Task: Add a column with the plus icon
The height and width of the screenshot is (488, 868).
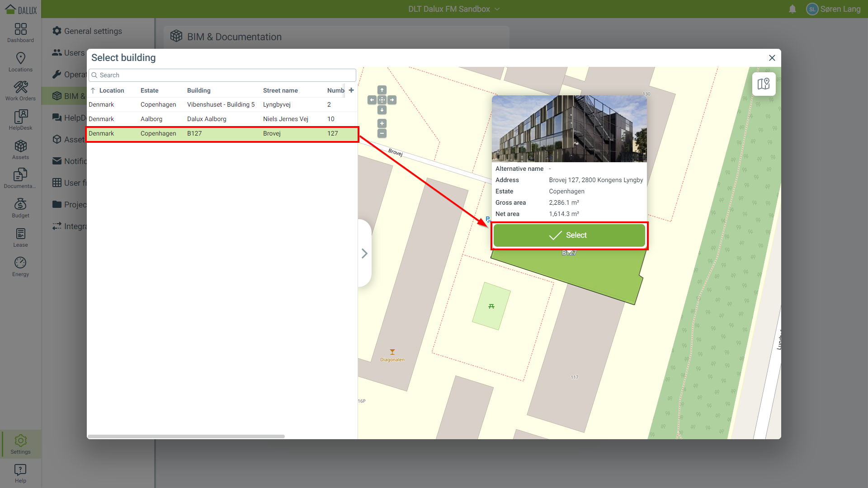Action: tap(351, 90)
